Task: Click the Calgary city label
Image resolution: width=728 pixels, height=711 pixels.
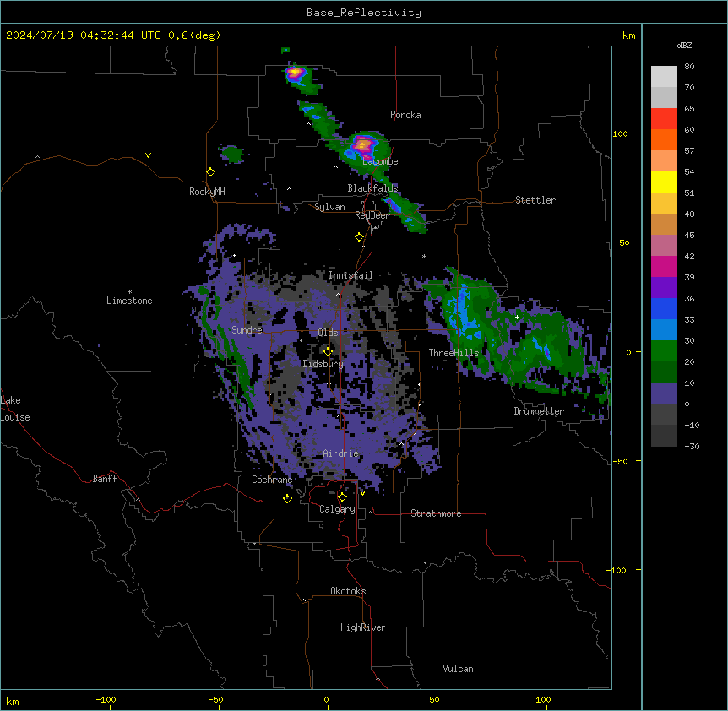Action: tap(338, 509)
